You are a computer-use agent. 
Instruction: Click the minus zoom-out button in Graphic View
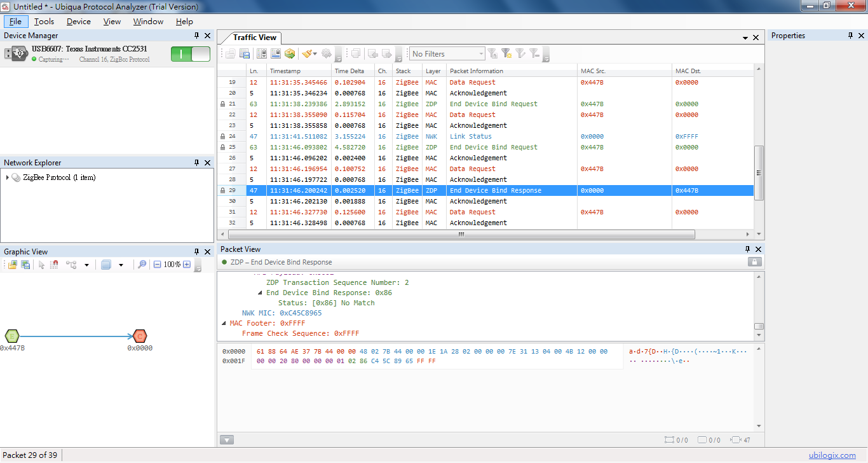click(157, 265)
